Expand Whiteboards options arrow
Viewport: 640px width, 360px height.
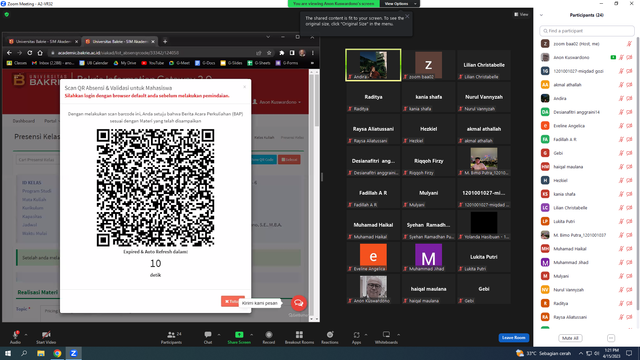click(x=398, y=335)
